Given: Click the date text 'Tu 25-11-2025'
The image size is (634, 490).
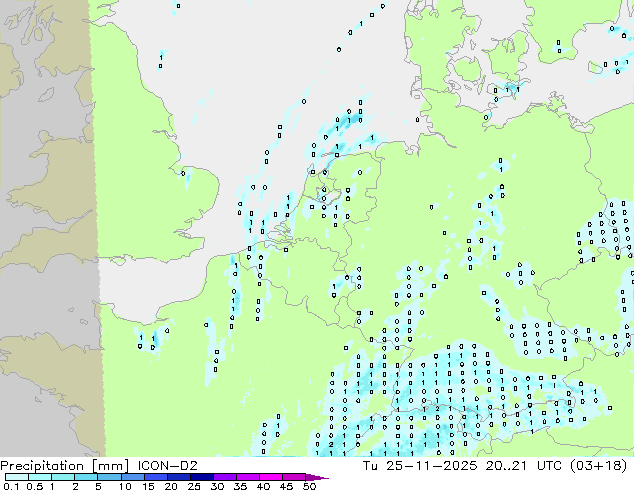Looking at the screenshot, I should coord(420,466).
